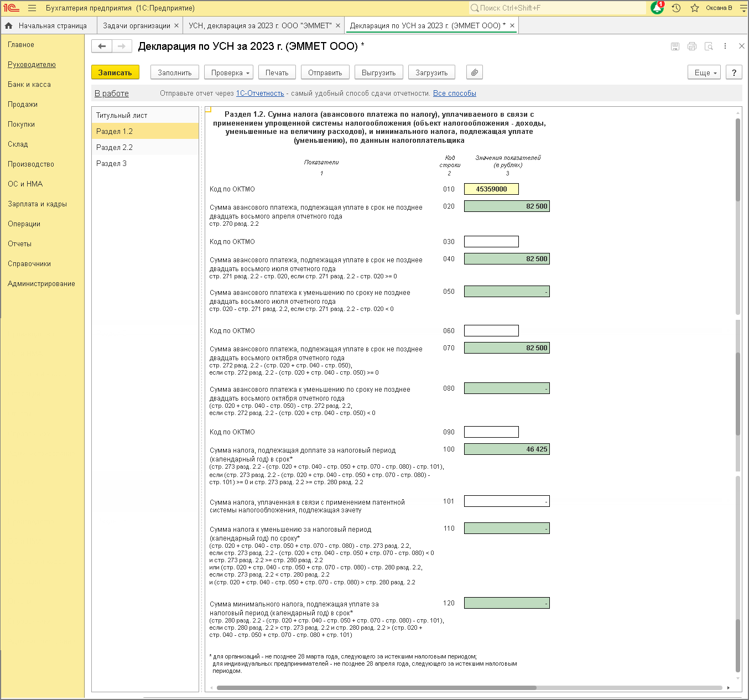Open Отчеты section
Viewport: 749px width, 700px height.
click(19, 244)
